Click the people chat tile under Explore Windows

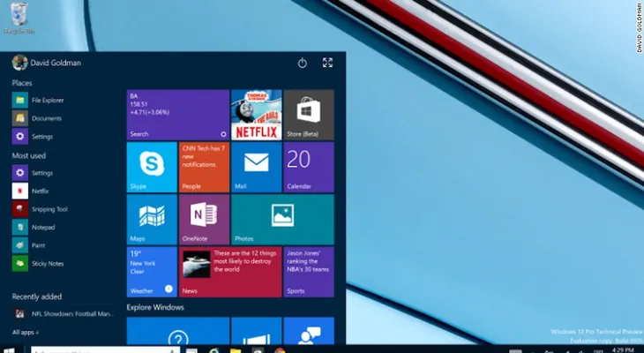pyautogui.click(x=309, y=331)
